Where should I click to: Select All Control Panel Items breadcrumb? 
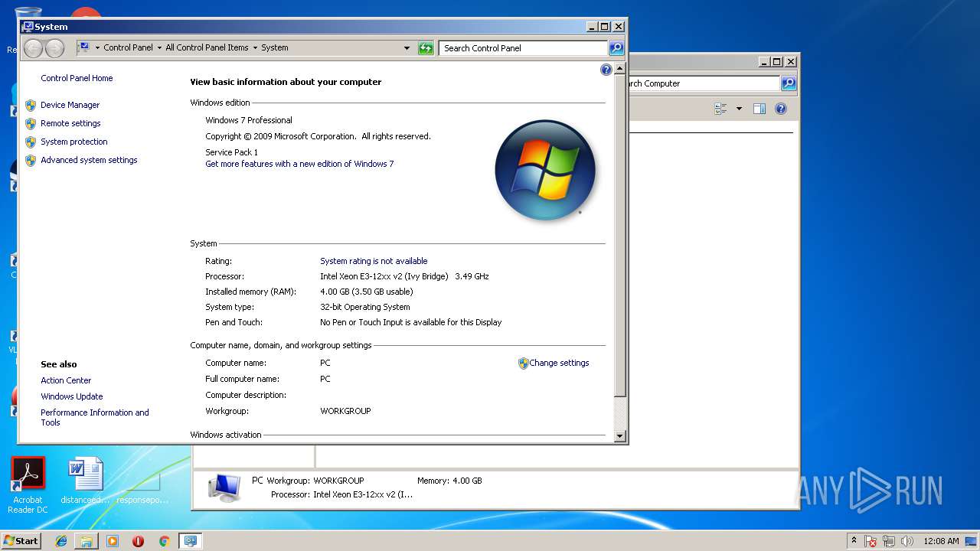tap(207, 47)
